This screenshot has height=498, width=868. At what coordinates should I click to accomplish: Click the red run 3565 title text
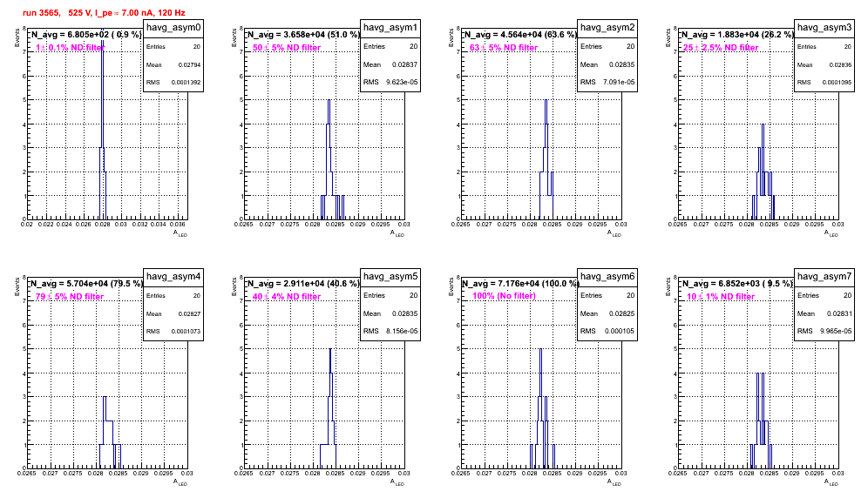tap(104, 13)
